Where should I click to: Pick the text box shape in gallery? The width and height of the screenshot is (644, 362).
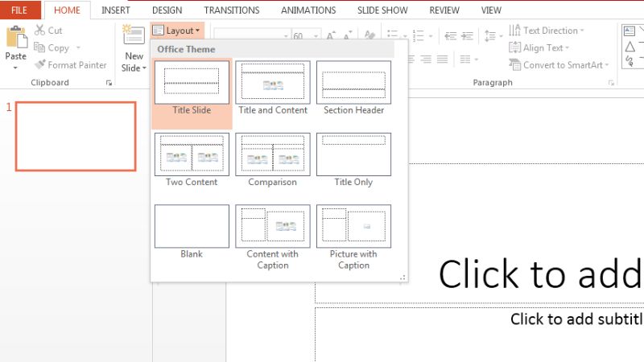tap(630, 31)
